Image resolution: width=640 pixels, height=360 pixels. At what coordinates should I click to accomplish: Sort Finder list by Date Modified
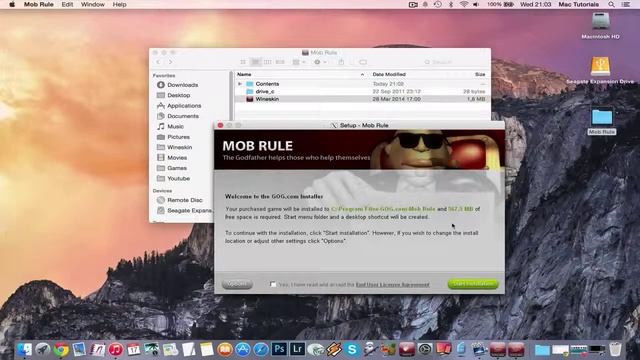click(x=389, y=74)
